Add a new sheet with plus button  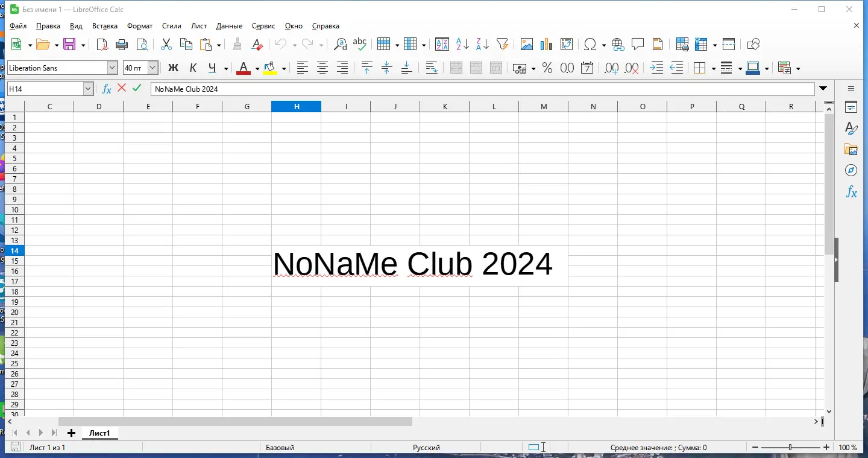click(x=71, y=433)
